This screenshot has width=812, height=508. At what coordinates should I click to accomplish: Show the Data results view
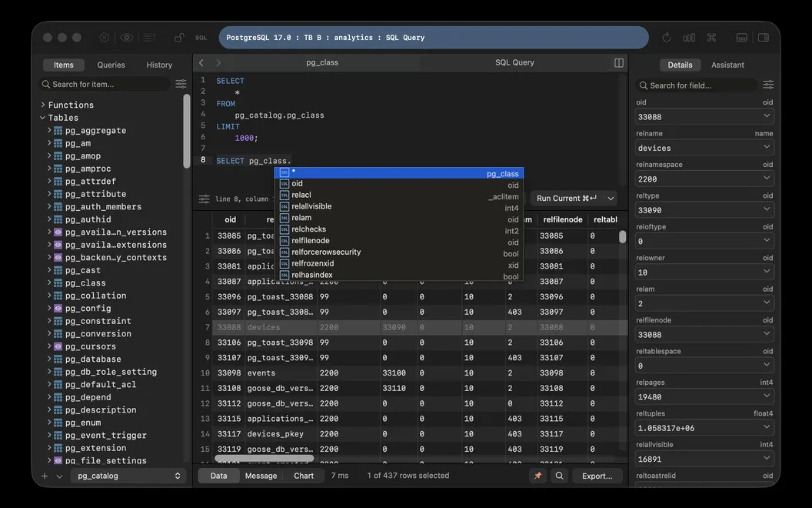(218, 476)
